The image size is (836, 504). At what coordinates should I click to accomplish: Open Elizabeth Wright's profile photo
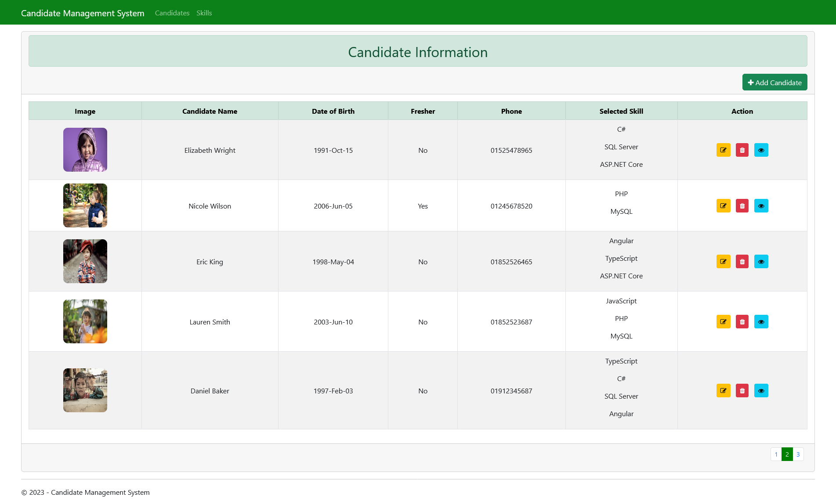85,150
